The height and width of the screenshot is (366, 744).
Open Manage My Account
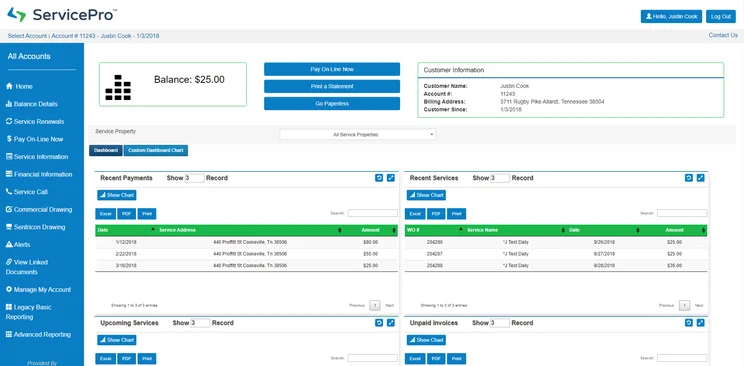[38, 290]
